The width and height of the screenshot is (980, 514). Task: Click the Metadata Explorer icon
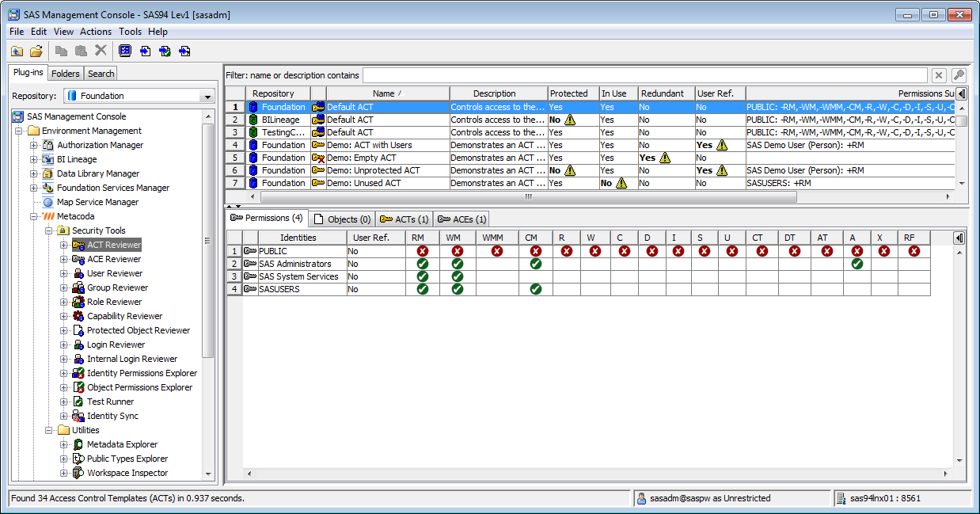pyautogui.click(x=78, y=444)
